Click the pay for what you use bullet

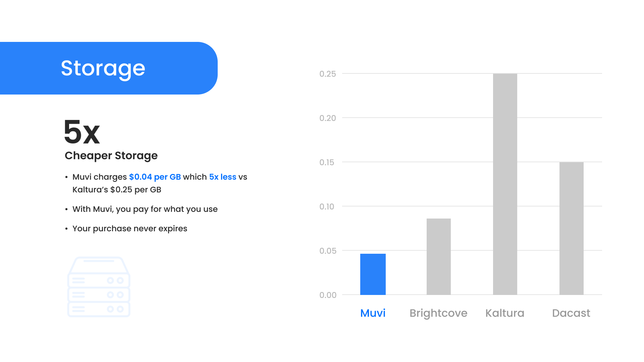tap(145, 209)
